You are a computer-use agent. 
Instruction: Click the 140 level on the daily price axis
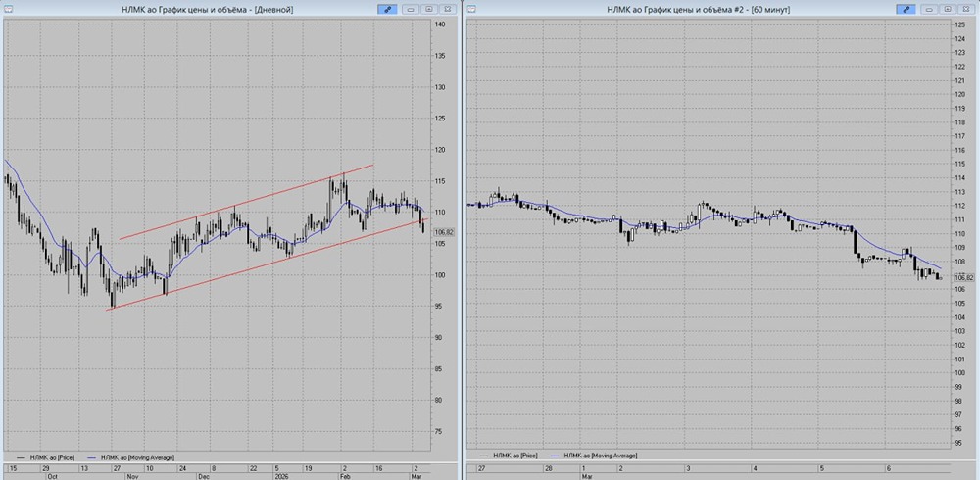[x=440, y=24]
